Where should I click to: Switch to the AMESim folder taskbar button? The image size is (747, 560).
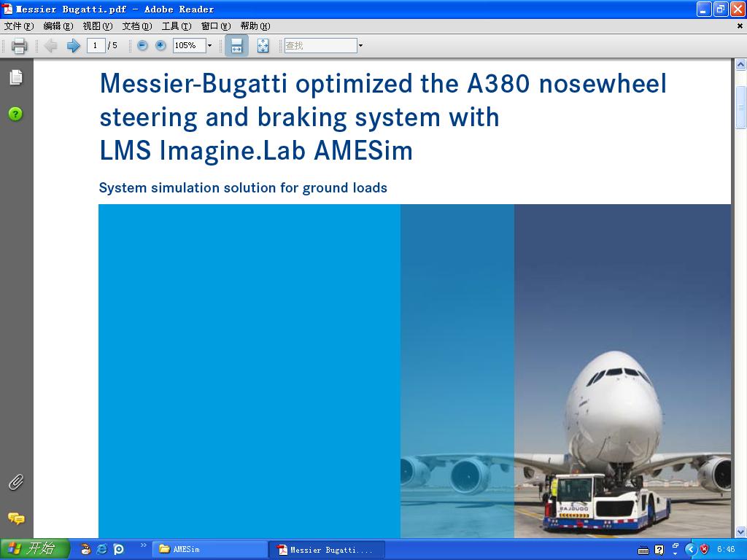pyautogui.click(x=209, y=550)
